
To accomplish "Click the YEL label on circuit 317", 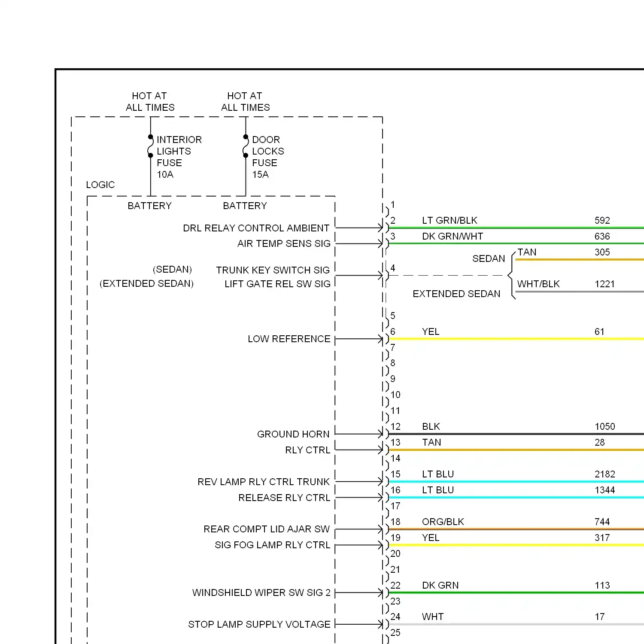I will (431, 538).
